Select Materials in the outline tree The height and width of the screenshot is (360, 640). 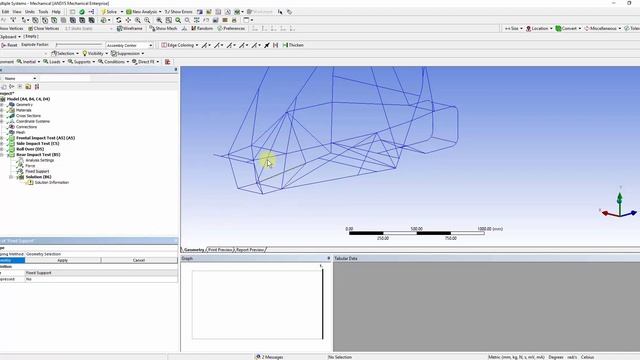click(24, 110)
